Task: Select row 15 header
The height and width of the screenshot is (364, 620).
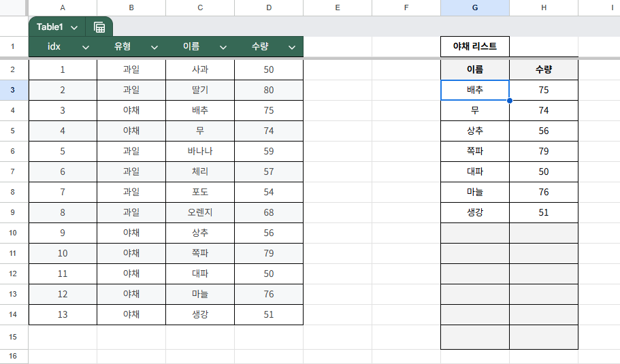Action: coord(13,337)
